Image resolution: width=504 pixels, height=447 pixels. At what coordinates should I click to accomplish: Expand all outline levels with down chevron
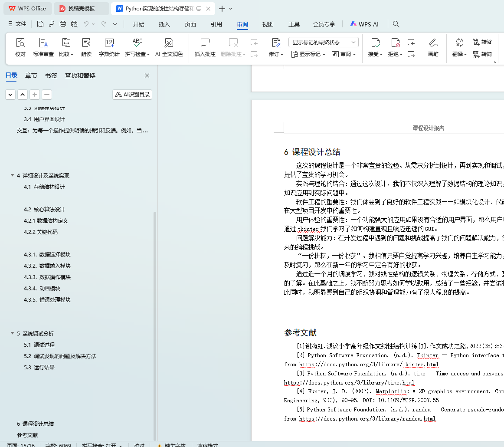point(10,95)
